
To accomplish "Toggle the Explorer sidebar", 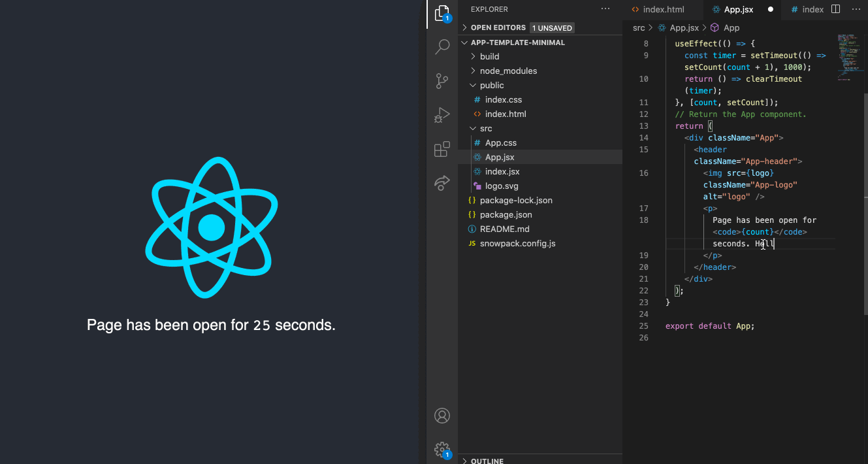I will (x=442, y=13).
